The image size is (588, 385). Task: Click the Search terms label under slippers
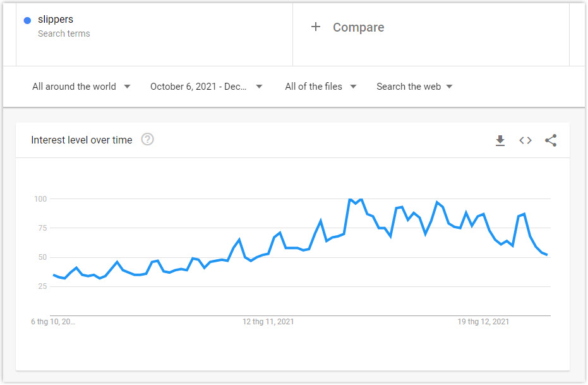[x=64, y=34]
